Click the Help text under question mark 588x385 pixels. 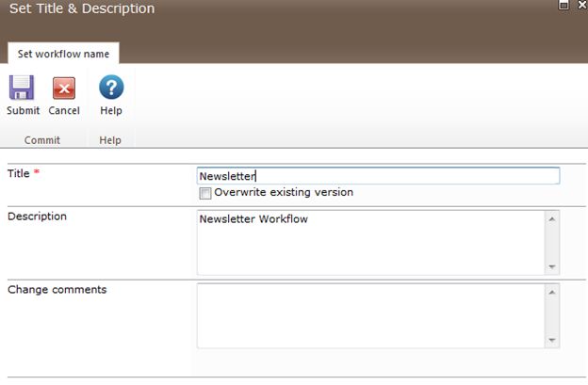coord(111,111)
